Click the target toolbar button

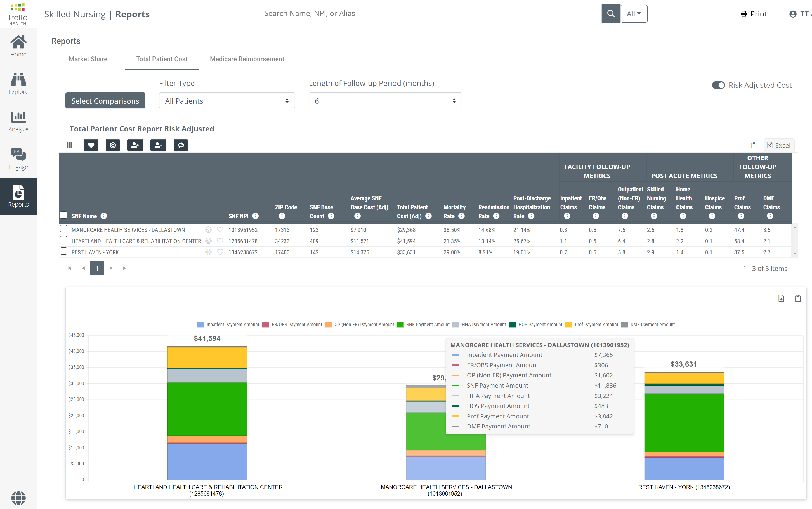point(113,145)
